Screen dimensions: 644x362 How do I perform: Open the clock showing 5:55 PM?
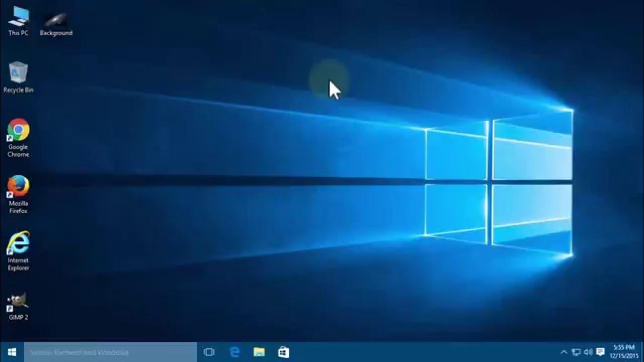point(624,351)
